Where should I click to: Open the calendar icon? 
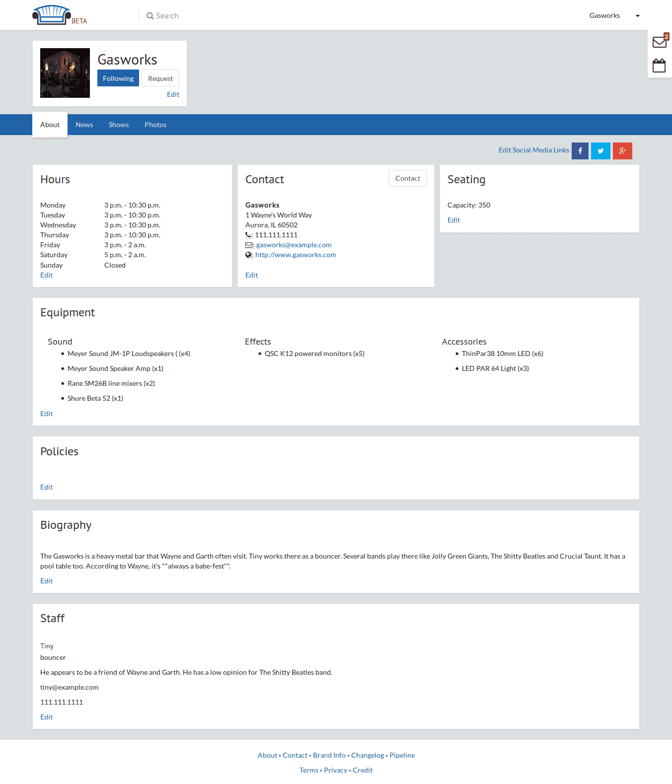coord(659,66)
